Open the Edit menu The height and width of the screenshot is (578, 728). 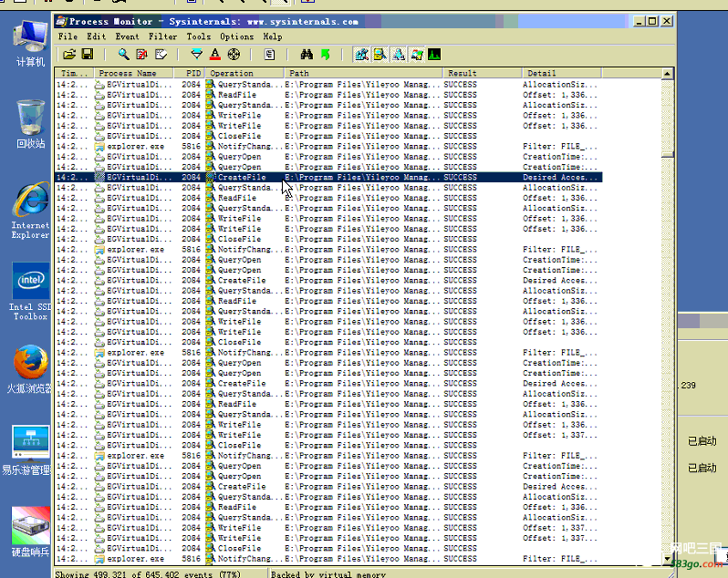(96, 36)
